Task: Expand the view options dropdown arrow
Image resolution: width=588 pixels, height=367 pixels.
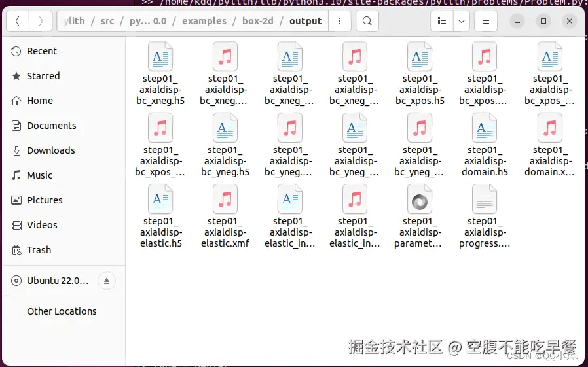Action: pyautogui.click(x=462, y=21)
